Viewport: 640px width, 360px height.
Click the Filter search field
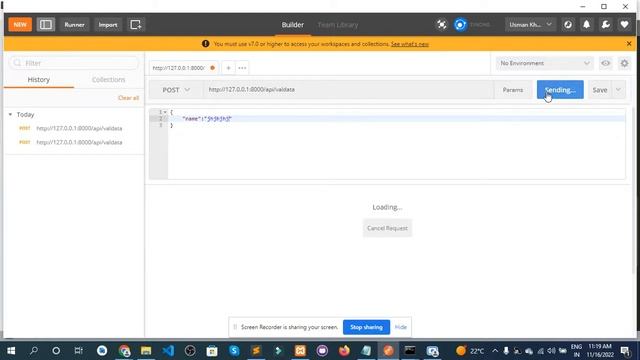[74, 63]
